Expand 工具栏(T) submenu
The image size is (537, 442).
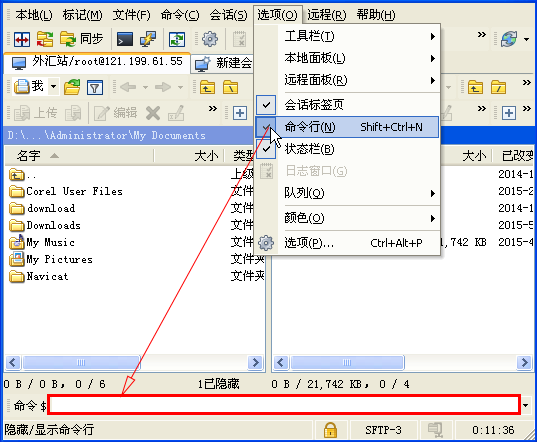(348, 36)
